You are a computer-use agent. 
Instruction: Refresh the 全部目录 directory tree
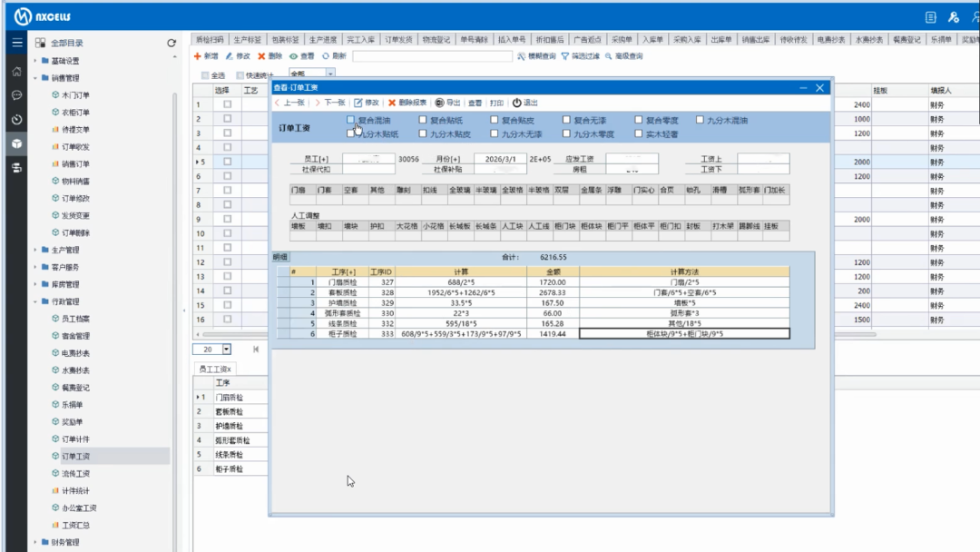171,43
